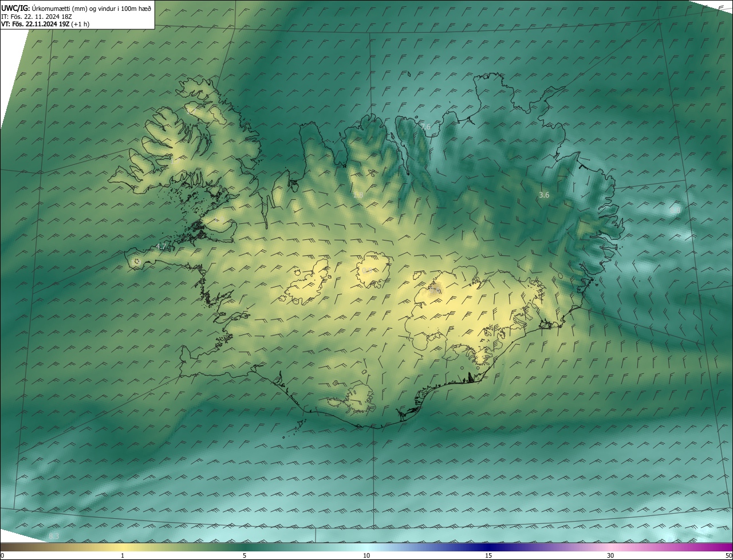
Task: Click the precipitation color scale bar
Action: 366,547
